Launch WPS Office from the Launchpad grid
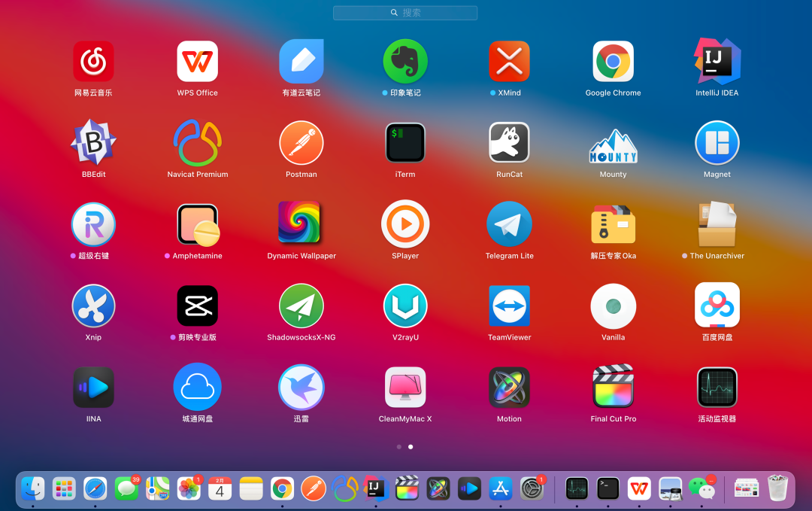The image size is (812, 511). [x=197, y=62]
